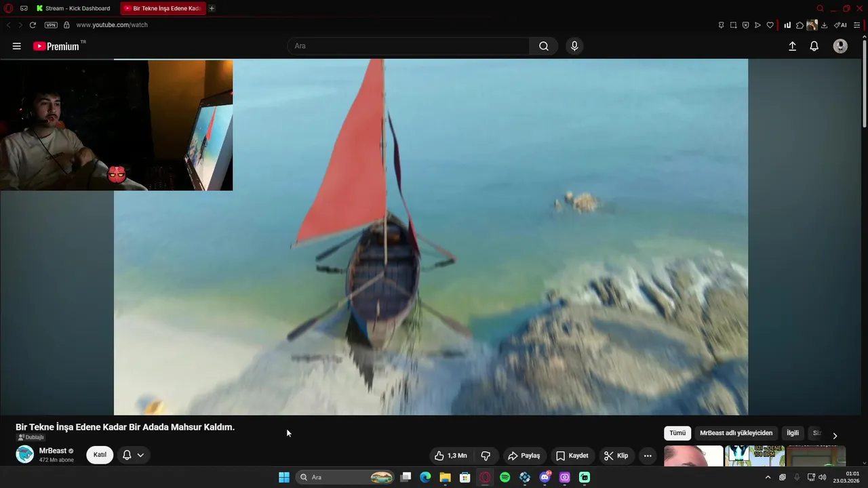
Task: Click the YouTube Premium logo
Action: tap(57, 46)
